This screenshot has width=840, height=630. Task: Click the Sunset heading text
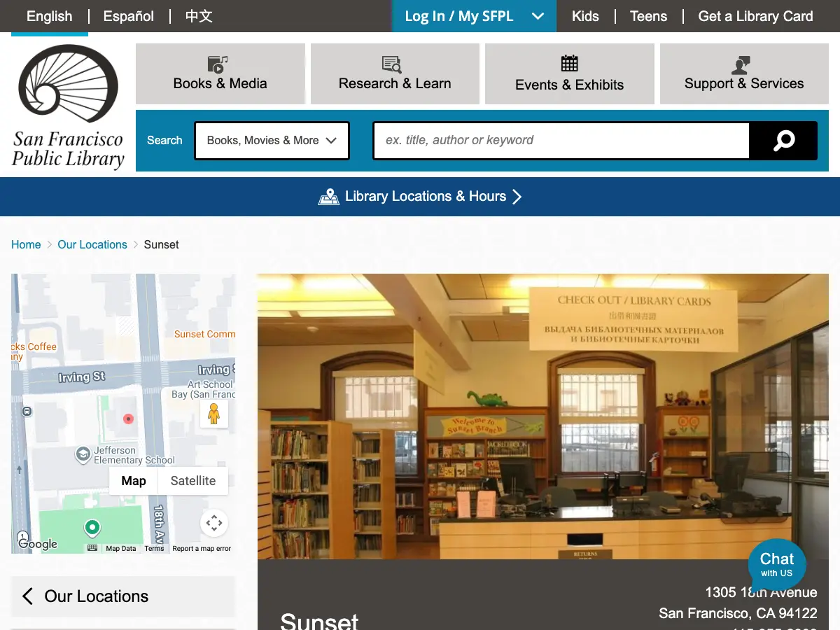point(319,621)
